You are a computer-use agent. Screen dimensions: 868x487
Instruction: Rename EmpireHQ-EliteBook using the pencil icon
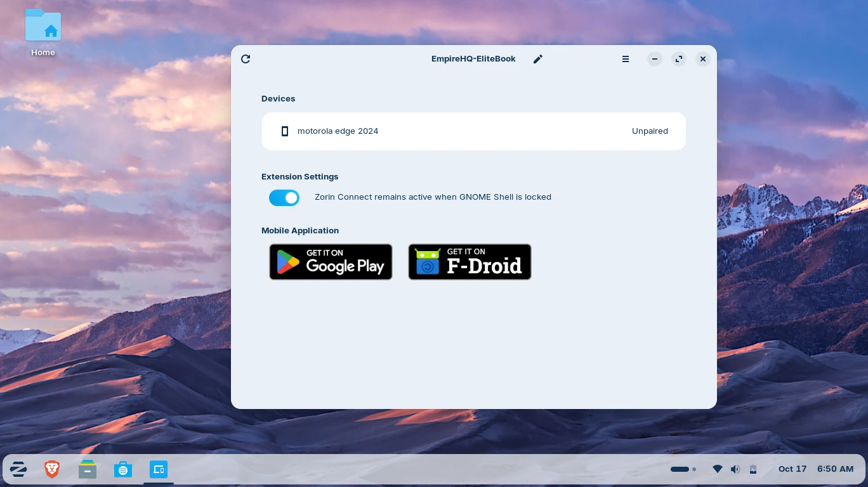pyautogui.click(x=538, y=59)
